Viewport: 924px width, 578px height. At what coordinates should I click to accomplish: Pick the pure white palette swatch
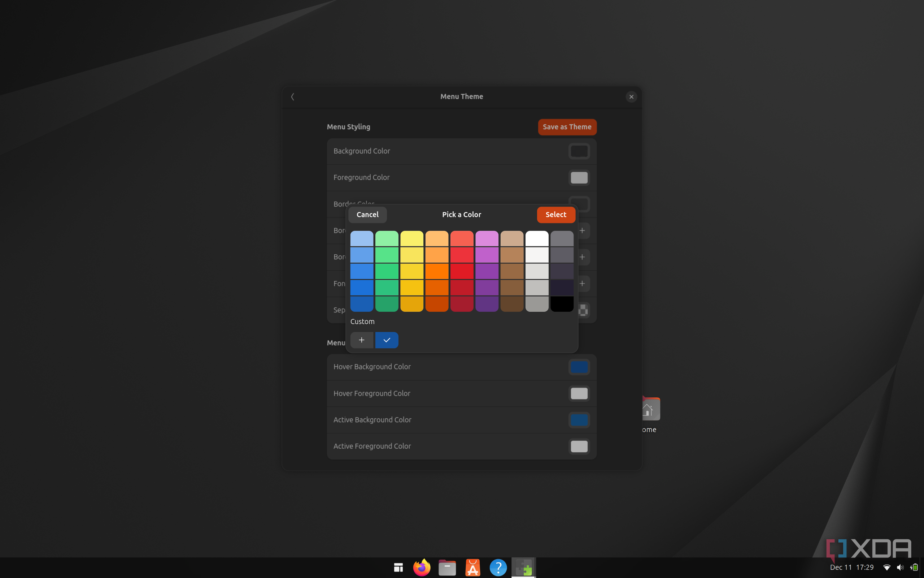537,238
